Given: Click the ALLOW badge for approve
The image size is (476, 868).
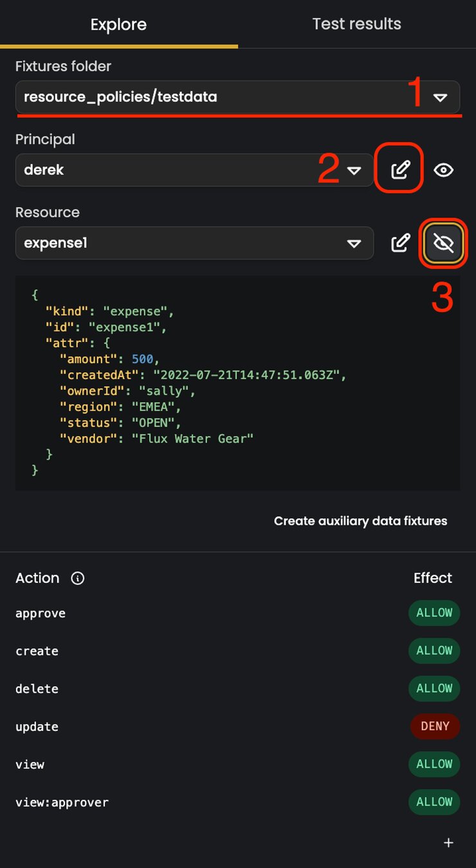Looking at the screenshot, I should pyautogui.click(x=435, y=613).
